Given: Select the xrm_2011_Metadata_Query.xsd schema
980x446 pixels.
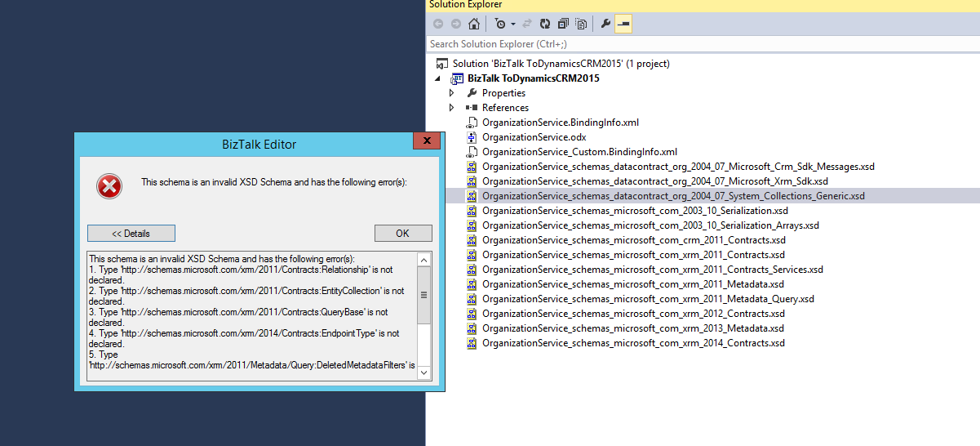Looking at the screenshot, I should tap(648, 299).
